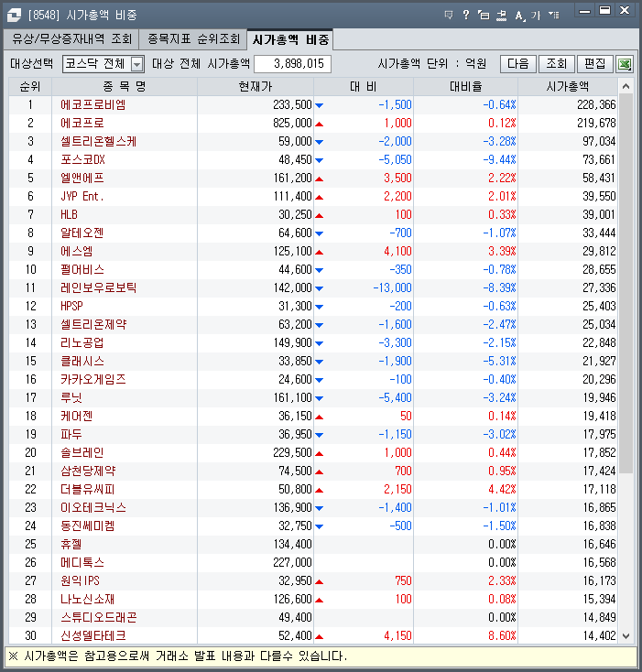Click market cap value 228,366
This screenshot has height=672, width=642.
[596, 105]
